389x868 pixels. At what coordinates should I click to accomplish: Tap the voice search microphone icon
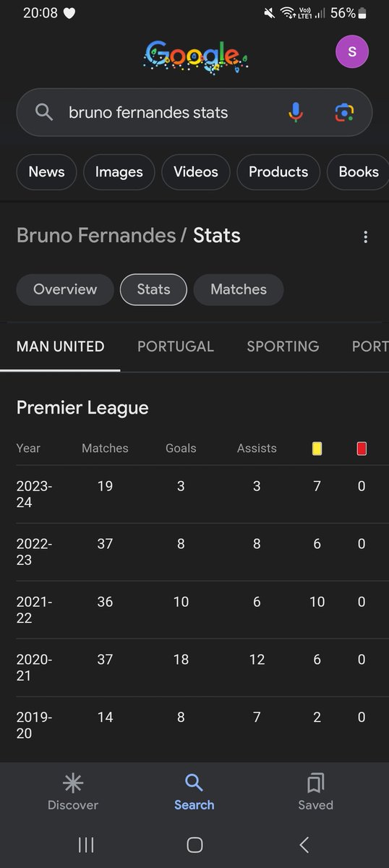(x=295, y=112)
